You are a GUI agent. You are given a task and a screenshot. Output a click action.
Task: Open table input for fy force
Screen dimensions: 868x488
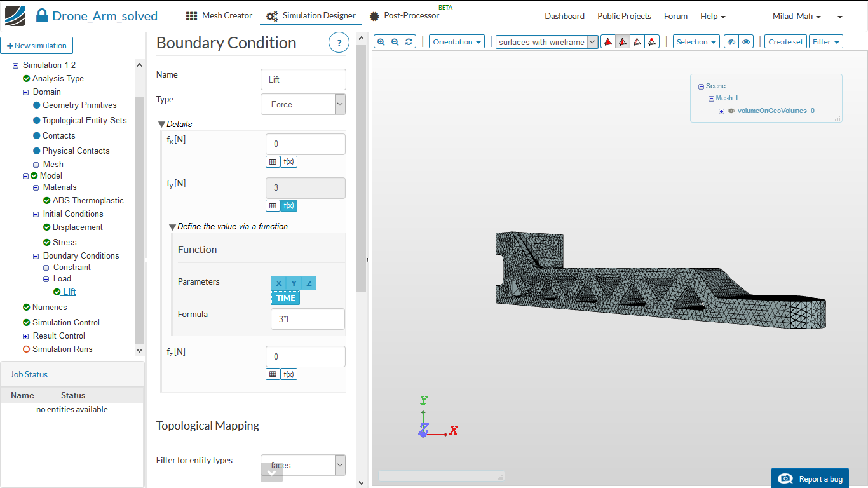[273, 205]
